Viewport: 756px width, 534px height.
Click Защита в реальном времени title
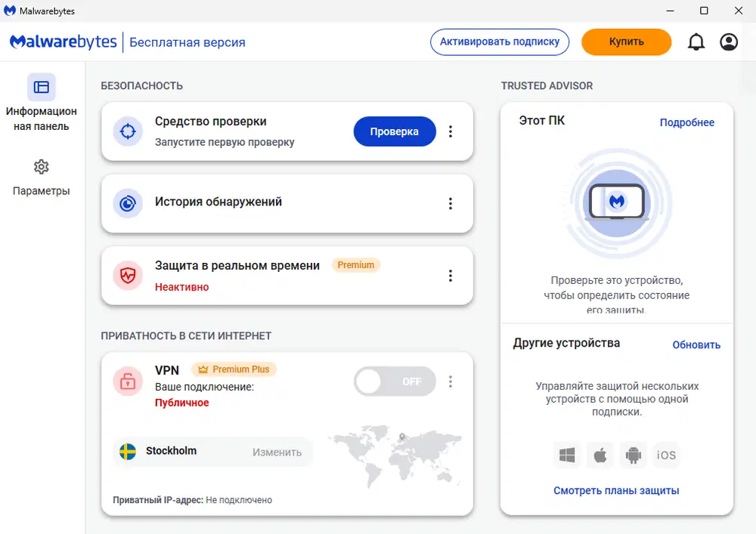pyautogui.click(x=237, y=266)
